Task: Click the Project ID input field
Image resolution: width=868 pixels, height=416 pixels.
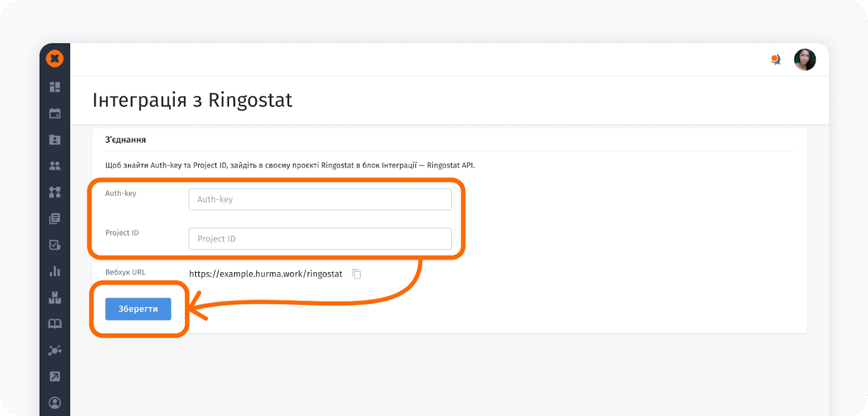Action: coord(320,239)
